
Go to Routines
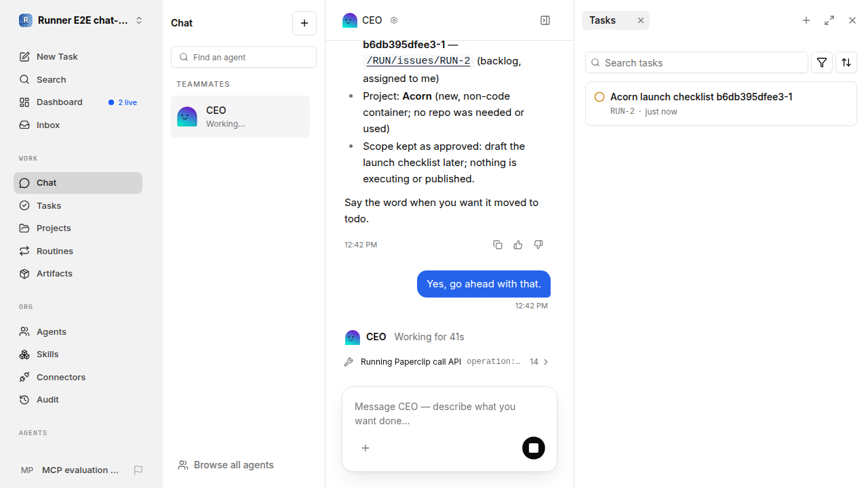(x=78, y=251)
